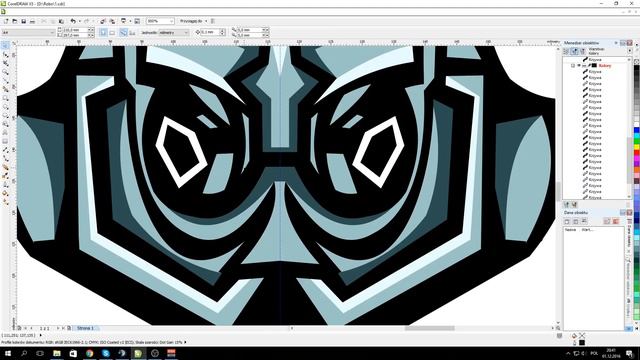Click Kolory layer color swatch
The height and width of the screenshot is (360, 640).
594,65
